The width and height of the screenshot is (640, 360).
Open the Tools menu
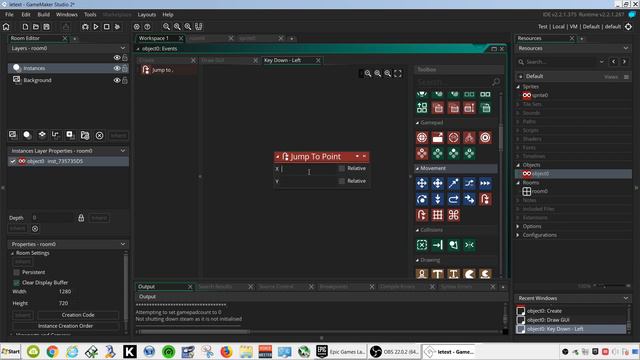pyautogui.click(x=90, y=14)
